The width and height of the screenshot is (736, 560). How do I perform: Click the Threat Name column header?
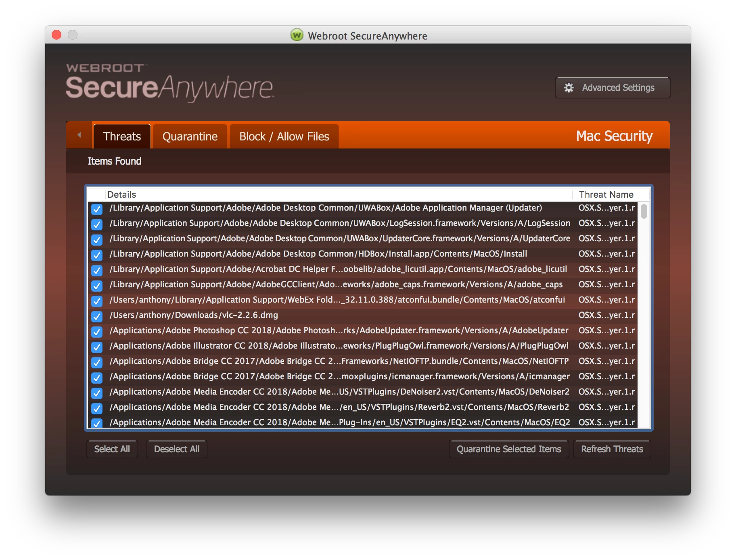606,194
